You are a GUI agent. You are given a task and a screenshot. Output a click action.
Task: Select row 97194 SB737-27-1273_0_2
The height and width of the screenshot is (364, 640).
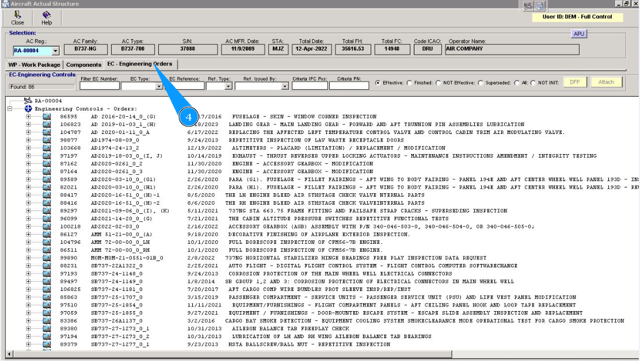pos(246,336)
